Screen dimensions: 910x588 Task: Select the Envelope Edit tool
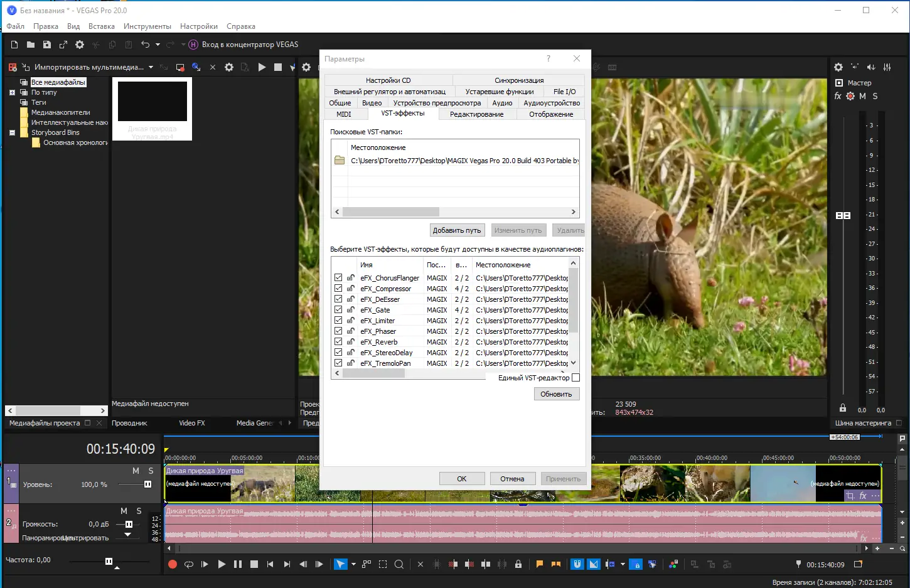(367, 564)
